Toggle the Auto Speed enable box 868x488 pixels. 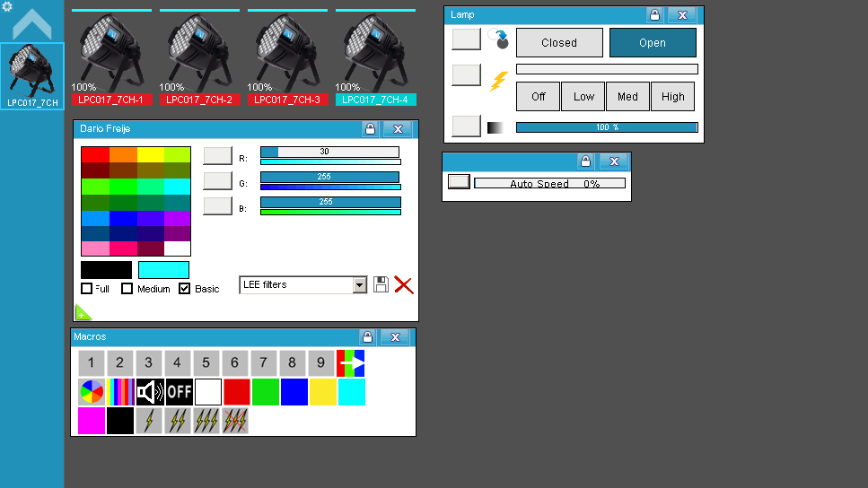click(x=459, y=181)
